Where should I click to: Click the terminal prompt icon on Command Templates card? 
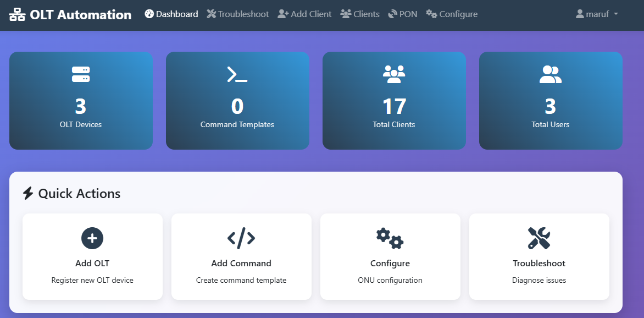click(237, 74)
